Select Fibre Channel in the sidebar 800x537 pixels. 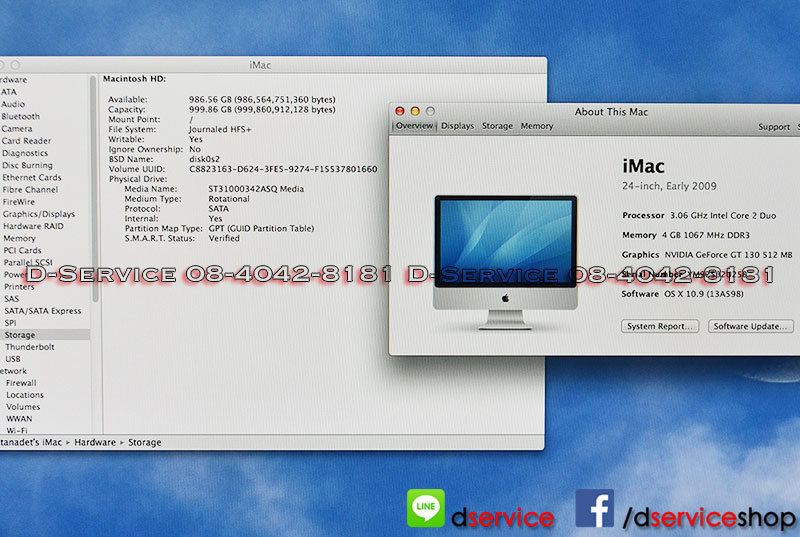(x=30, y=189)
